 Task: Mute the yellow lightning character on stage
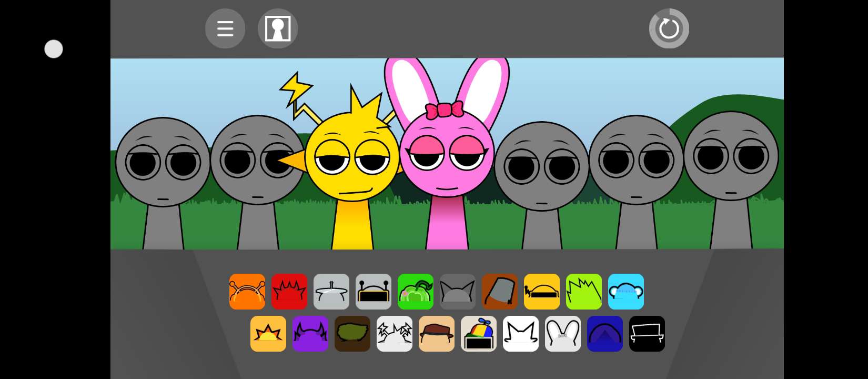tap(351, 163)
